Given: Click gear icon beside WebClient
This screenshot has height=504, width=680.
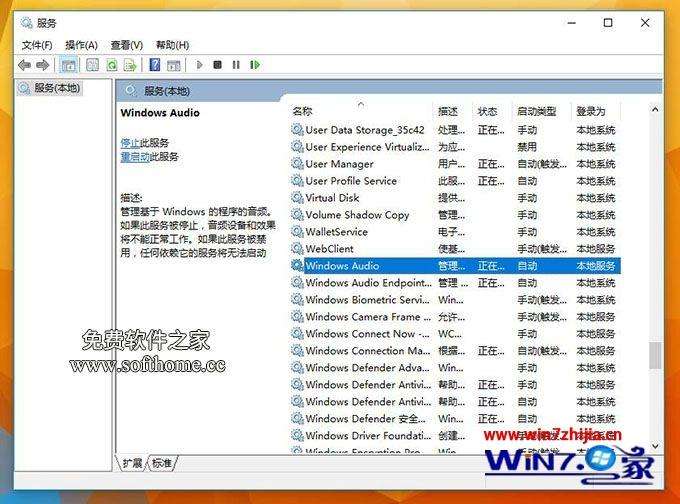Looking at the screenshot, I should 297,249.
